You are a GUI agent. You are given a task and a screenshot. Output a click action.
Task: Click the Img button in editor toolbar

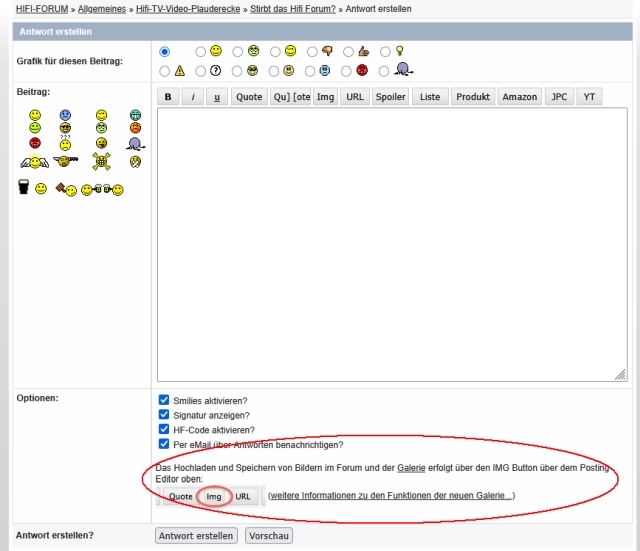(325, 97)
